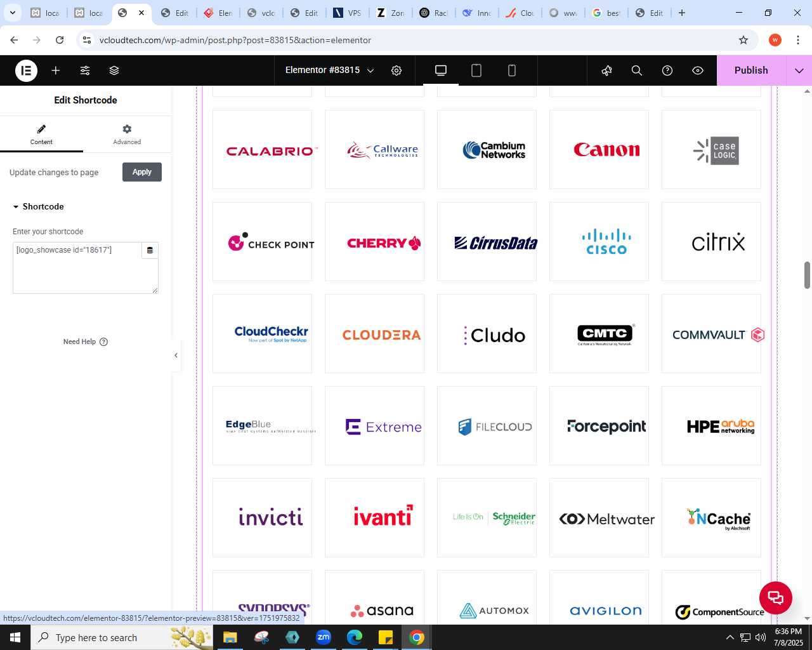
Task: Click the address bar URL
Action: pyautogui.click(x=235, y=40)
